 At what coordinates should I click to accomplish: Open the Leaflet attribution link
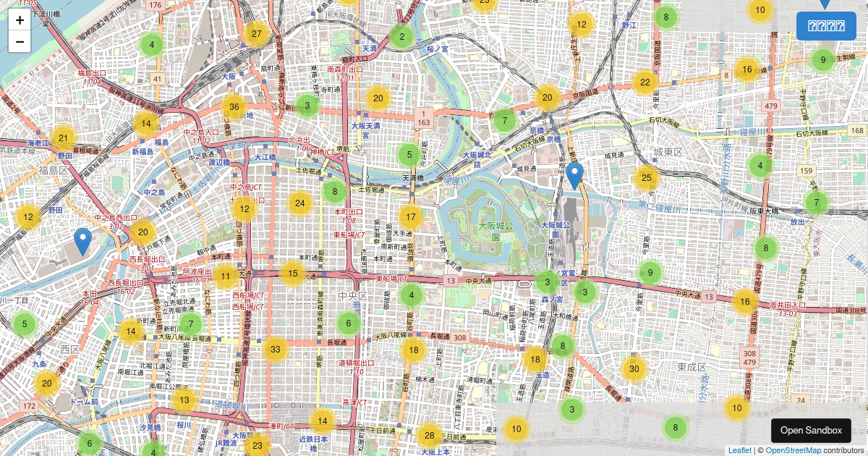coord(739,450)
